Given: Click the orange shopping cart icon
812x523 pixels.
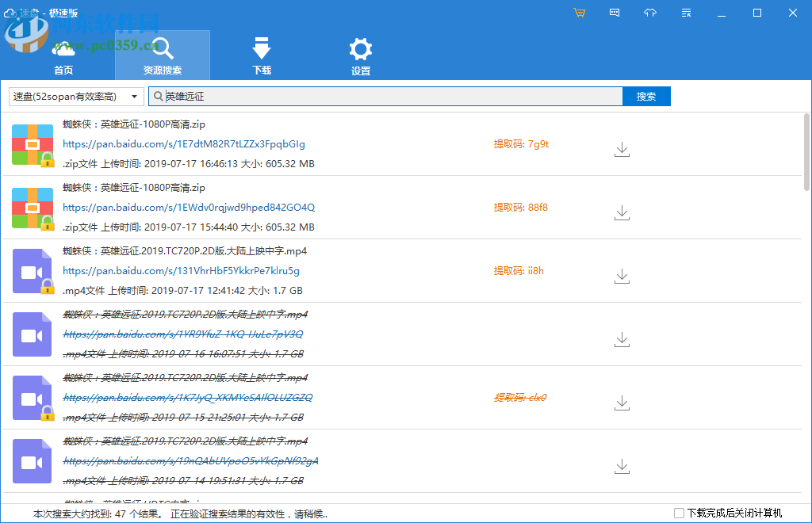Looking at the screenshot, I should tap(580, 13).
